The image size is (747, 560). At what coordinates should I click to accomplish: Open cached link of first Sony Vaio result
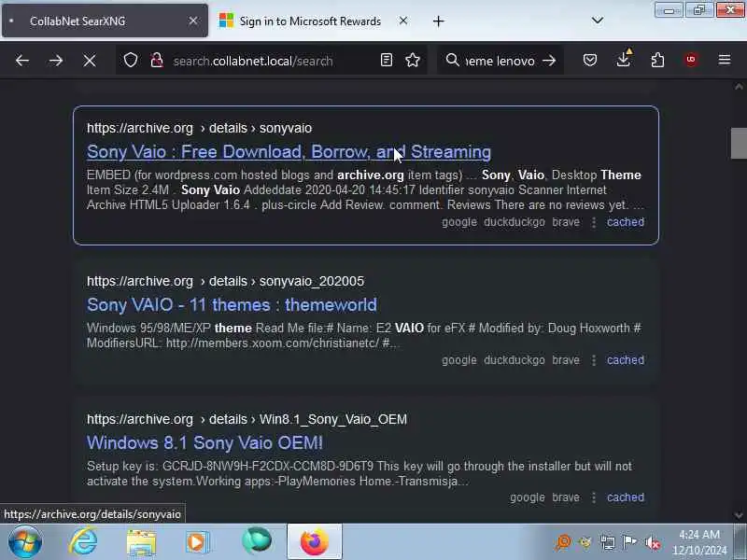coord(625,222)
